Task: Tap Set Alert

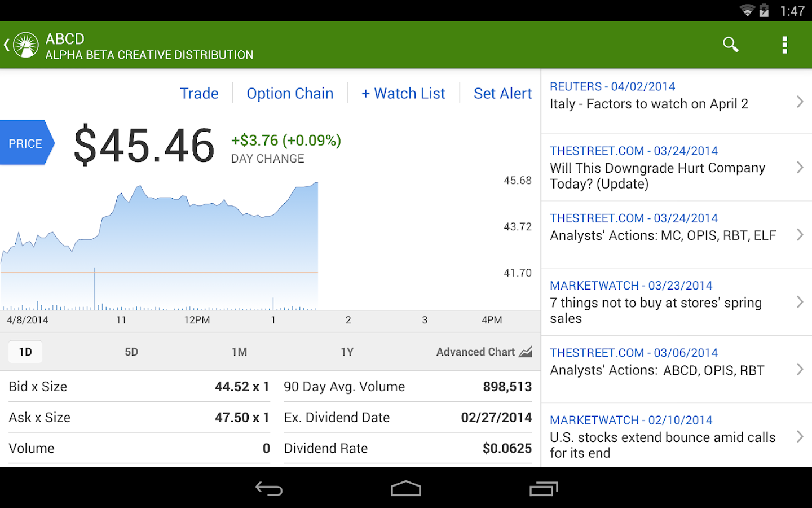Action: coord(502,93)
